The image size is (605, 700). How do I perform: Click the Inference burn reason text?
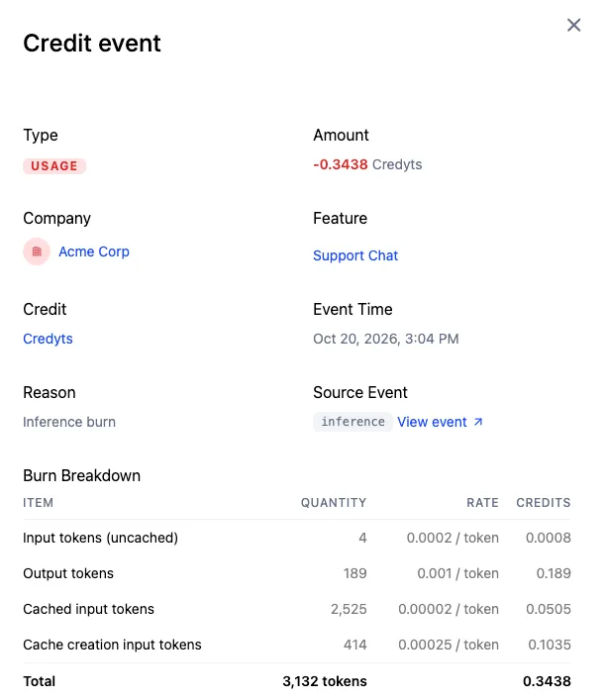[x=69, y=422]
